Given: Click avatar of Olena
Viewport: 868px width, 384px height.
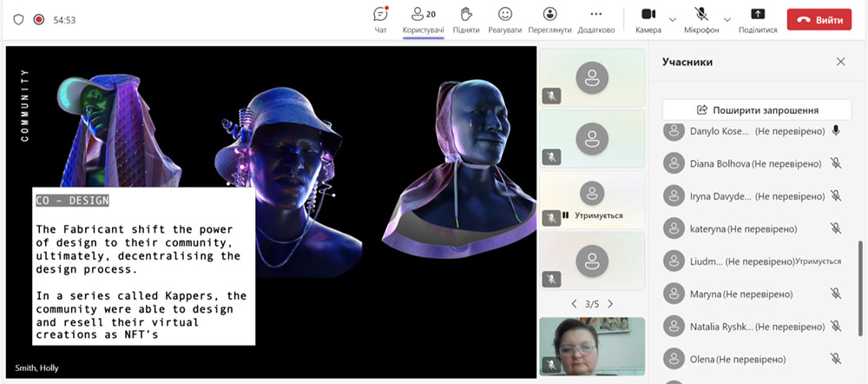Looking at the screenshot, I should pyautogui.click(x=674, y=359).
